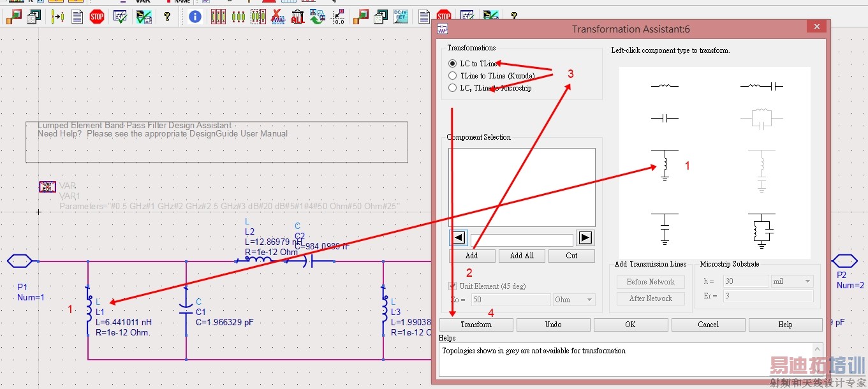The width and height of the screenshot is (868, 389).
Task: Click the Before Network button
Action: point(651,282)
